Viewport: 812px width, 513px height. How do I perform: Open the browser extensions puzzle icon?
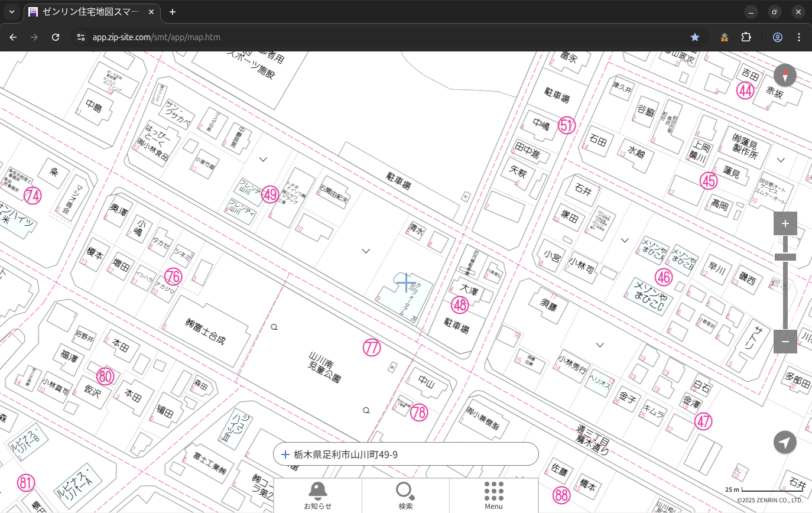coord(746,37)
